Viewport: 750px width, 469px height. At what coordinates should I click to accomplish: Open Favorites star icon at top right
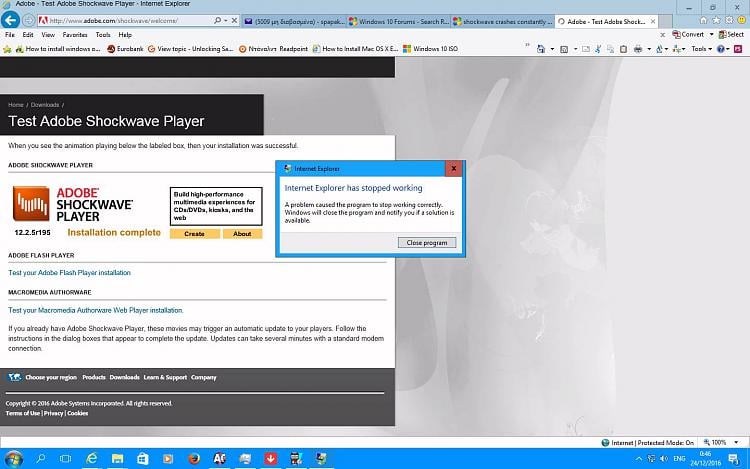click(716, 20)
